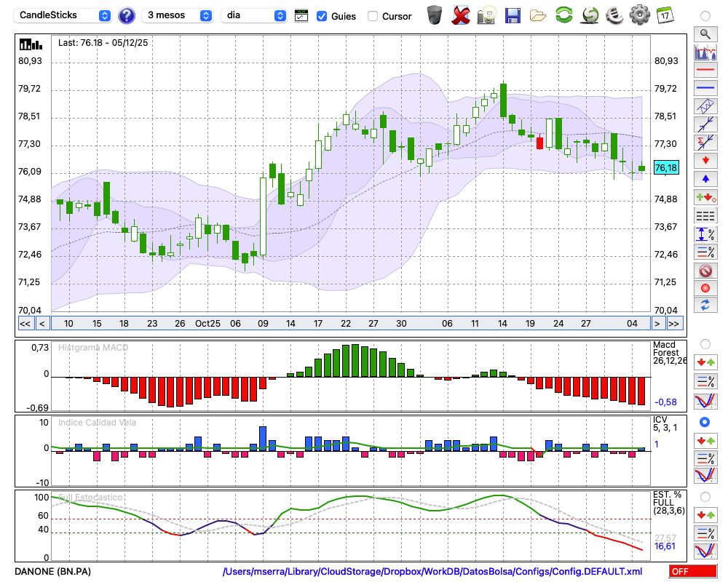Click the magnifying glass zoom tool
728x582 pixels.
[x=705, y=33]
